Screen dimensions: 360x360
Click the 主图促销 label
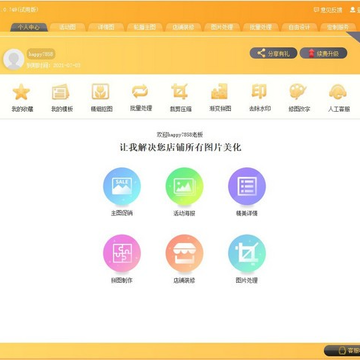point(122,213)
